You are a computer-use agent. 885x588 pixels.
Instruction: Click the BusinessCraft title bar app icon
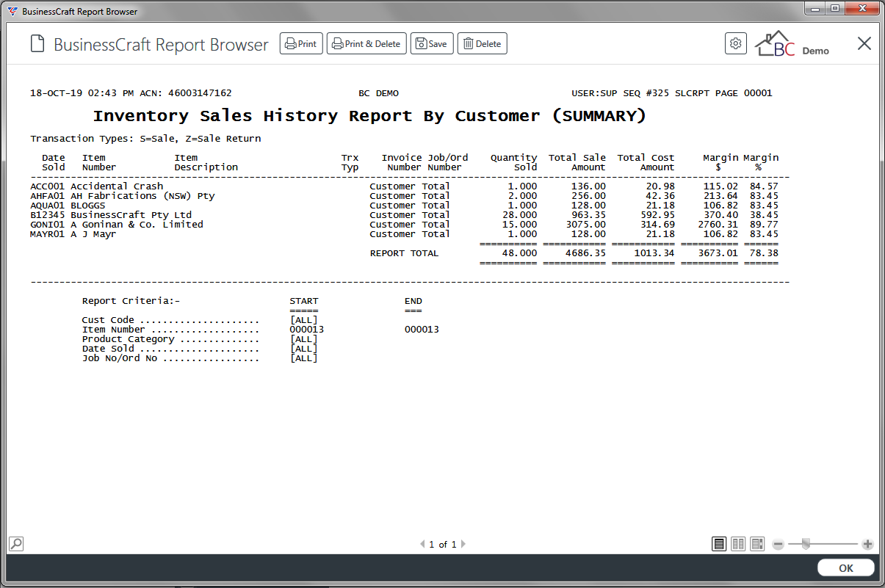(x=12, y=12)
